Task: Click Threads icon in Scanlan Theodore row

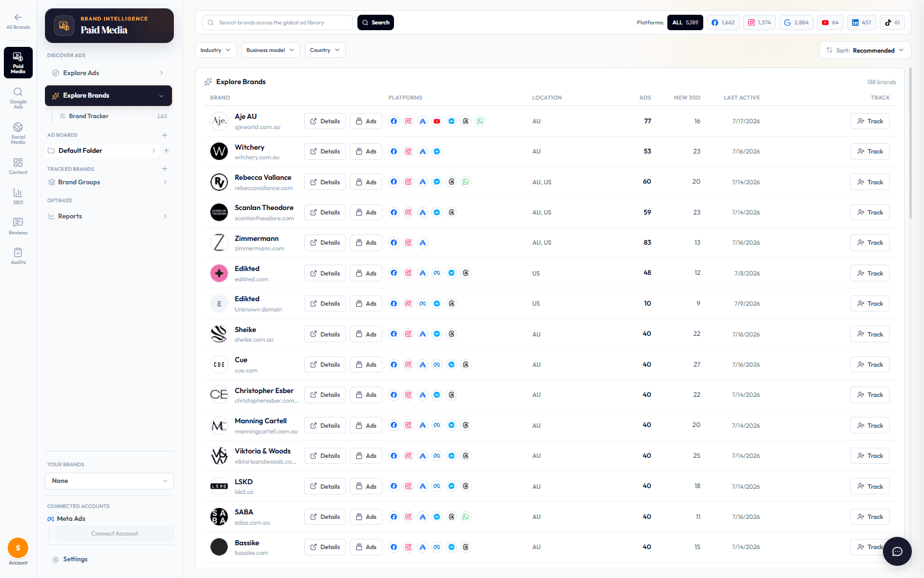Action: [x=452, y=213]
